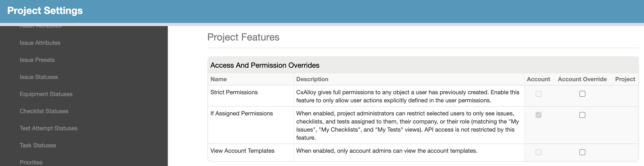The image size is (644, 166).
Task: Go to Issue Presets settings
Action: point(37,60)
